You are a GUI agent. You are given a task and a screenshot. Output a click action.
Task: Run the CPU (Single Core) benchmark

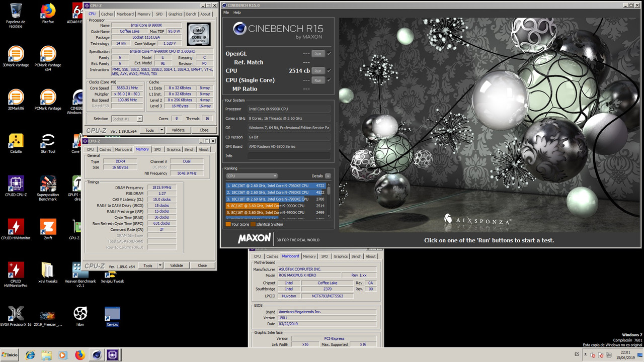[x=317, y=80]
